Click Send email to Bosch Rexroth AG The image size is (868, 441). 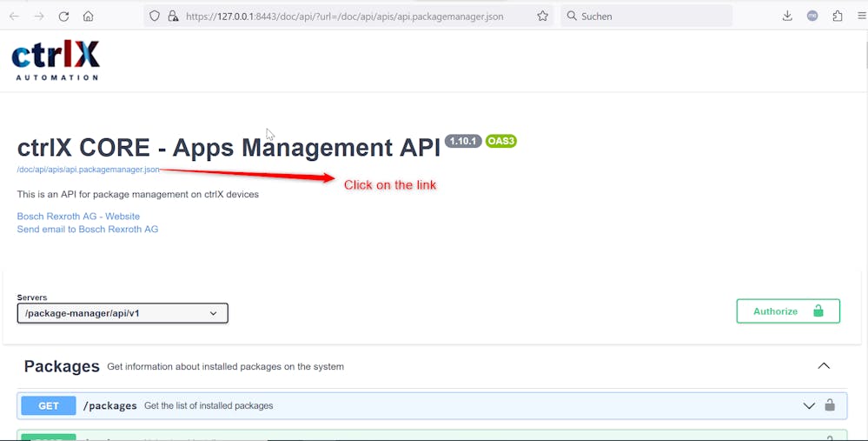tap(88, 230)
